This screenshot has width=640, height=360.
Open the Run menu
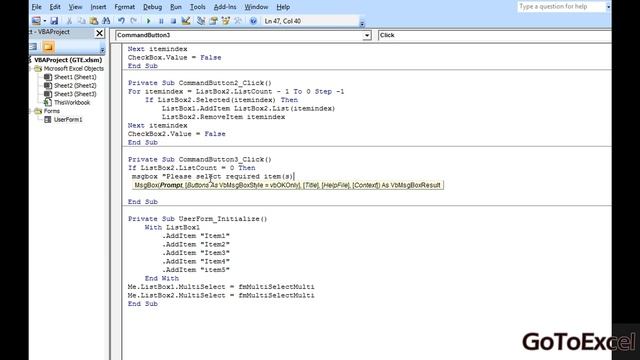[x=176, y=7]
